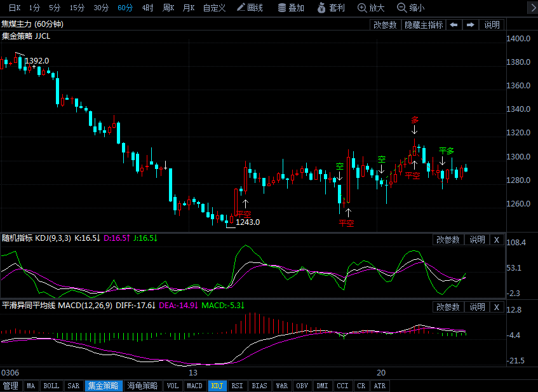Viewport: 538px width, 392px height.
Task: Click the 1400.0 price axis label
Action: point(518,39)
